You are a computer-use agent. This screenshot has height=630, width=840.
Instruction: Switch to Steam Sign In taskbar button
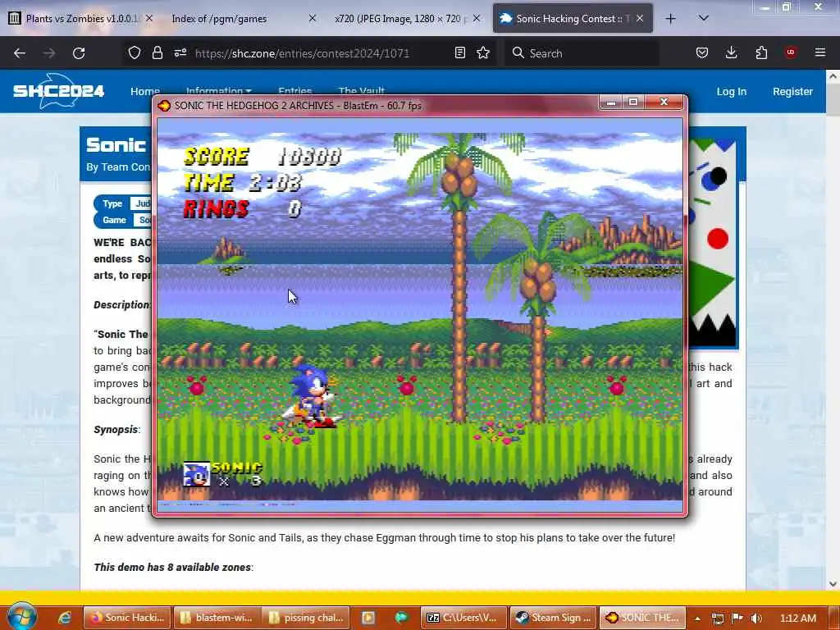tap(553, 618)
